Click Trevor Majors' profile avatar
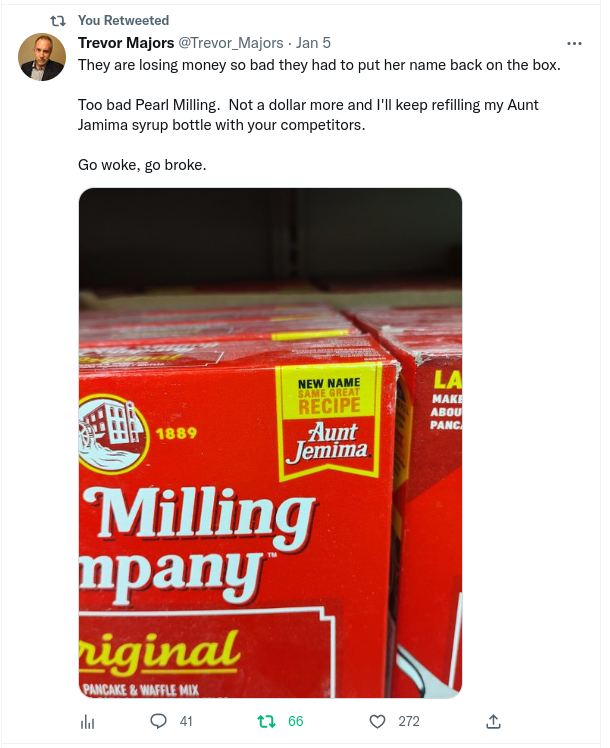The width and height of the screenshot is (610, 748). click(x=42, y=57)
